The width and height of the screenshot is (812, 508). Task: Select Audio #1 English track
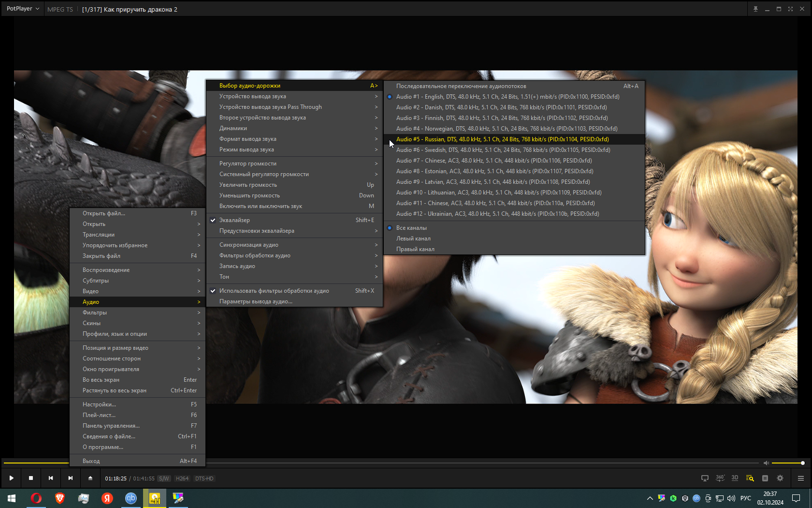(514, 97)
